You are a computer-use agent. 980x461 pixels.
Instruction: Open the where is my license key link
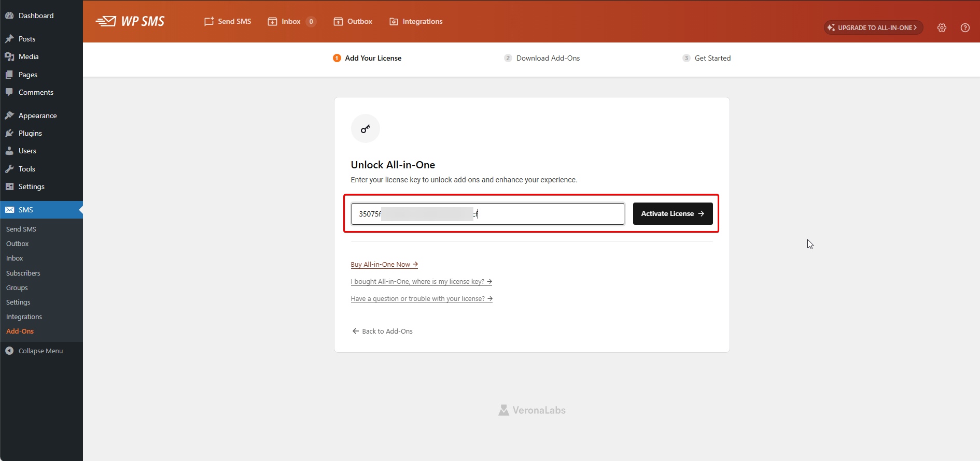[x=422, y=281]
